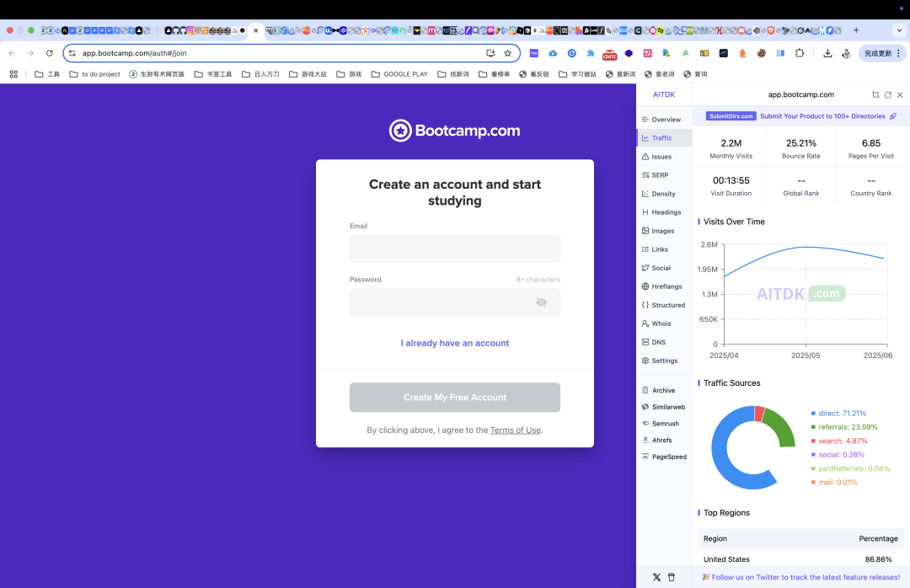The width and height of the screenshot is (910, 588).
Task: Click the green letter A extension icon
Action: coord(685,53)
